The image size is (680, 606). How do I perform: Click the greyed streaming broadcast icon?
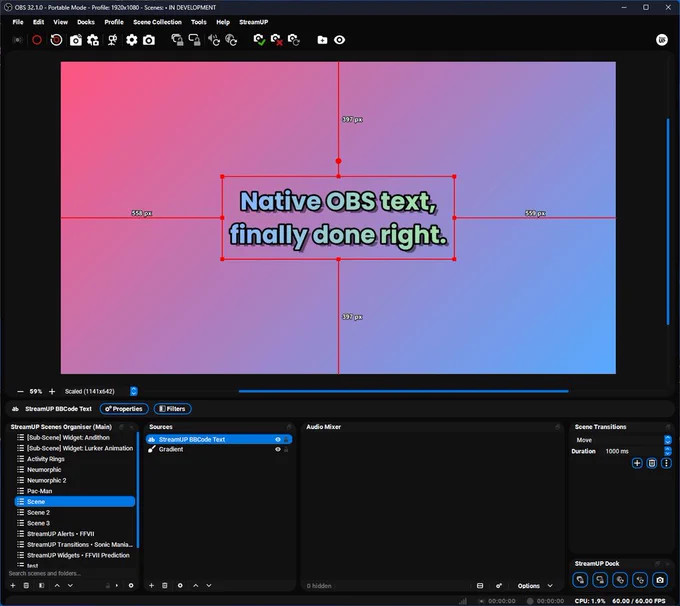tap(18, 40)
